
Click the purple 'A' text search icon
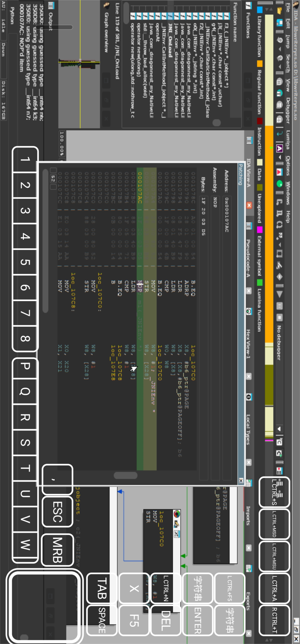point(279,148)
